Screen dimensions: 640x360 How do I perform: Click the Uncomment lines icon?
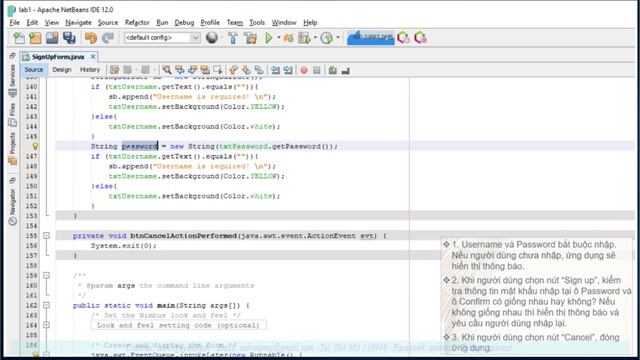tap(346, 70)
